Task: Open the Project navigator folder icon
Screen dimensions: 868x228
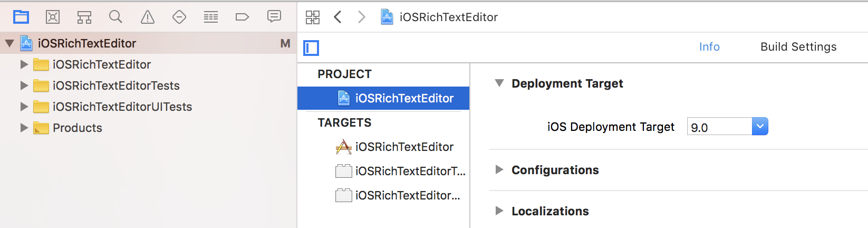Action: 21,17
